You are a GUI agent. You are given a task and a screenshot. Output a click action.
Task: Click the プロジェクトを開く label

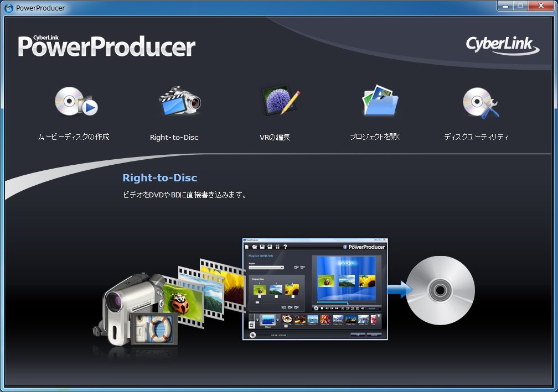(x=375, y=137)
